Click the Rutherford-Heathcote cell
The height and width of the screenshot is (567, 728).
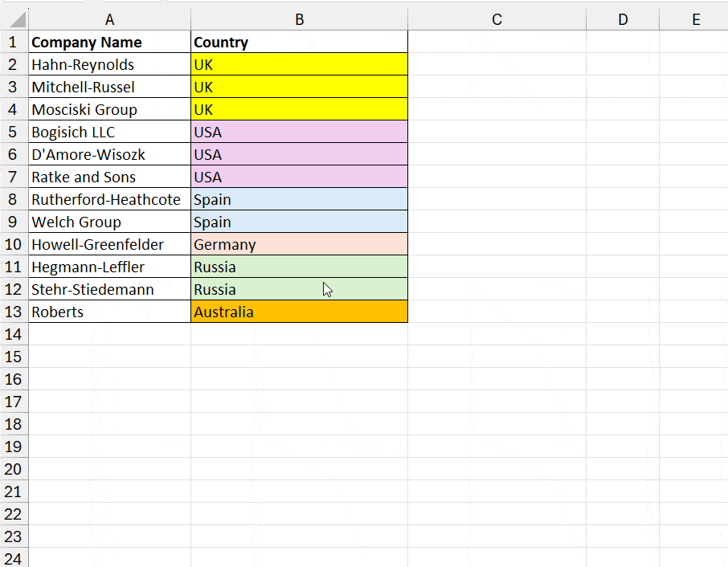(109, 199)
